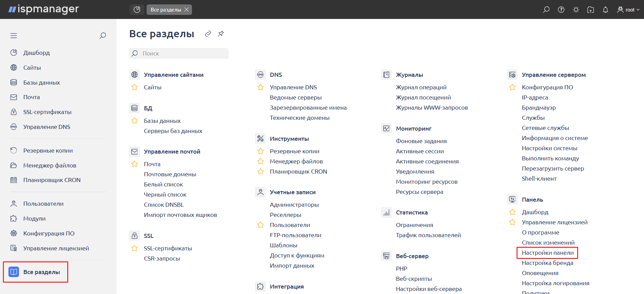Toggle the star next to SSL-сертификаты in list

click(x=134, y=248)
